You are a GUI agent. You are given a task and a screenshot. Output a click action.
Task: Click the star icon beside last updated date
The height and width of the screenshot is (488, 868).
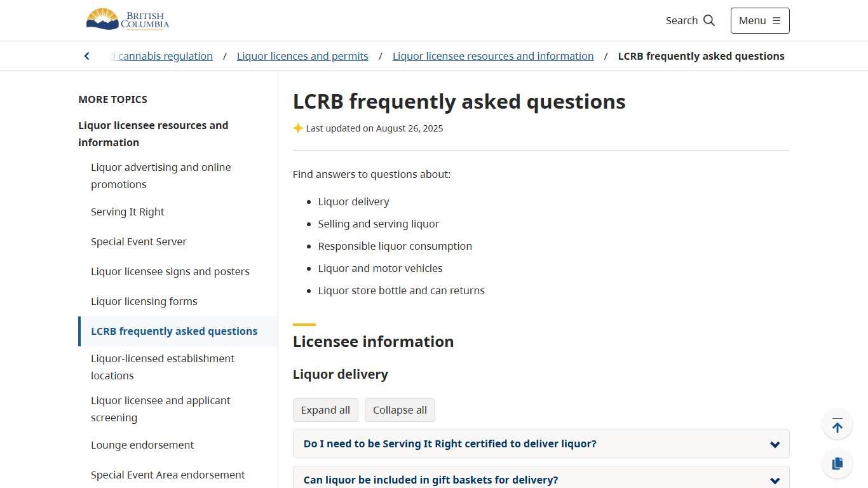click(x=297, y=128)
